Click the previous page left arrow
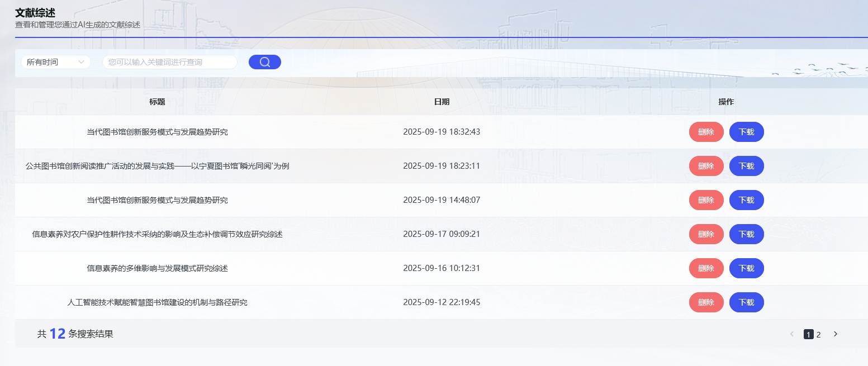The height and width of the screenshot is (366, 868). point(791,334)
